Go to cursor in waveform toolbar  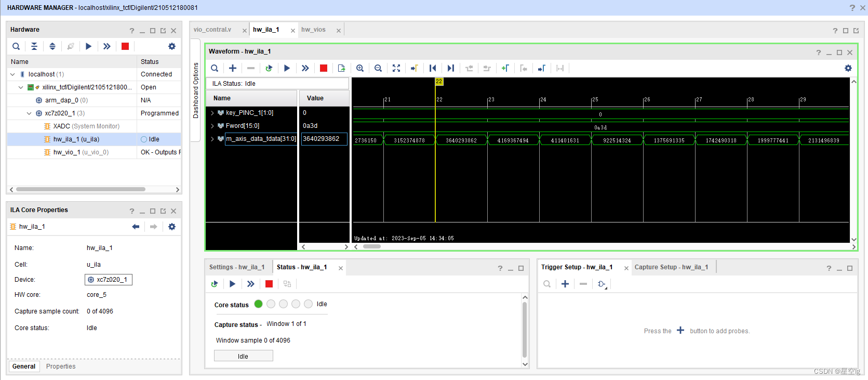tap(414, 68)
